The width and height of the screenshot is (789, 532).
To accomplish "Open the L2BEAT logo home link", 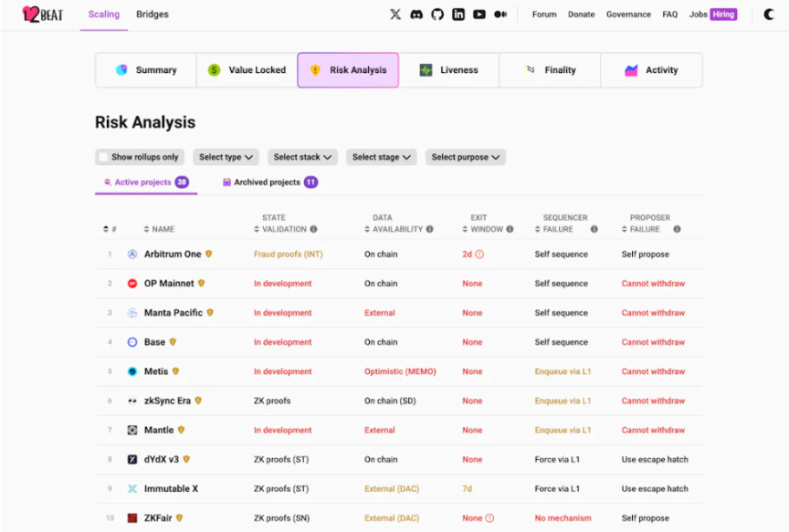I will (x=43, y=14).
